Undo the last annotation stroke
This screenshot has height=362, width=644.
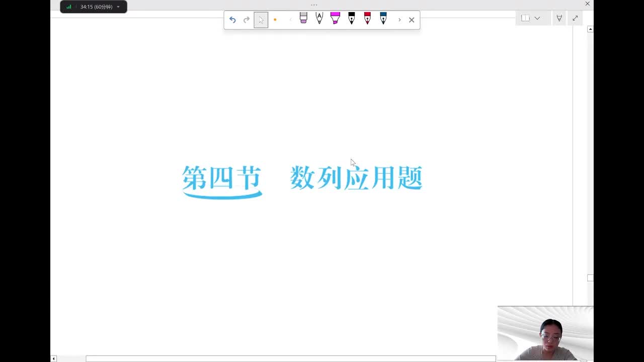tap(232, 20)
